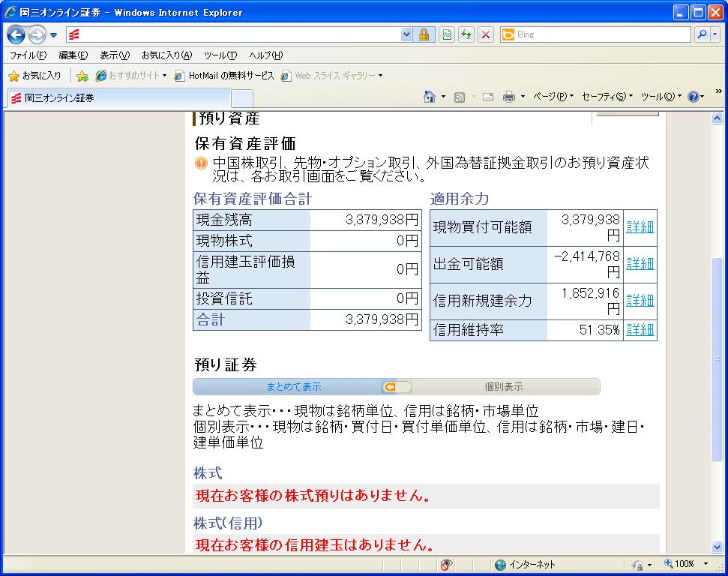Screen dimensions: 728x576
Task: Open Favorites via the star icon
Action: coord(34,76)
